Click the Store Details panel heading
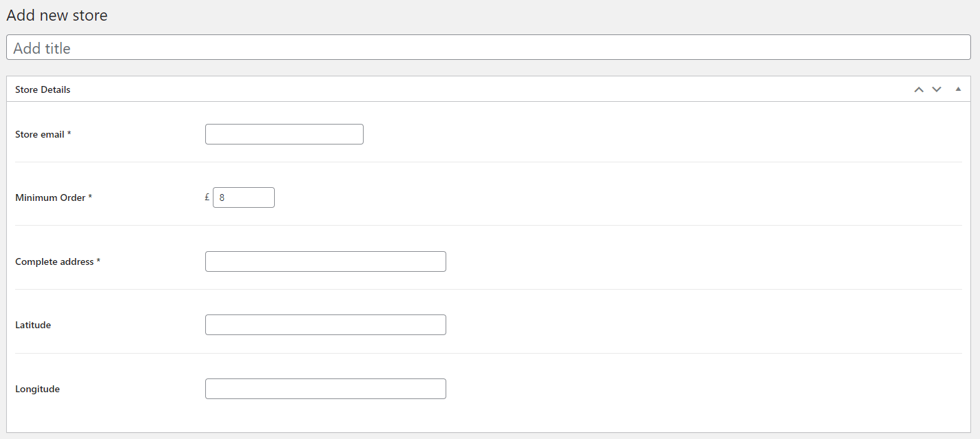 point(43,89)
